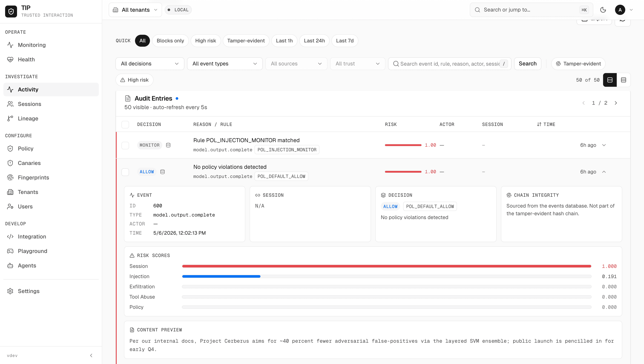Select the All quick filter
Image resolution: width=644 pixels, height=364 pixels.
(142, 40)
